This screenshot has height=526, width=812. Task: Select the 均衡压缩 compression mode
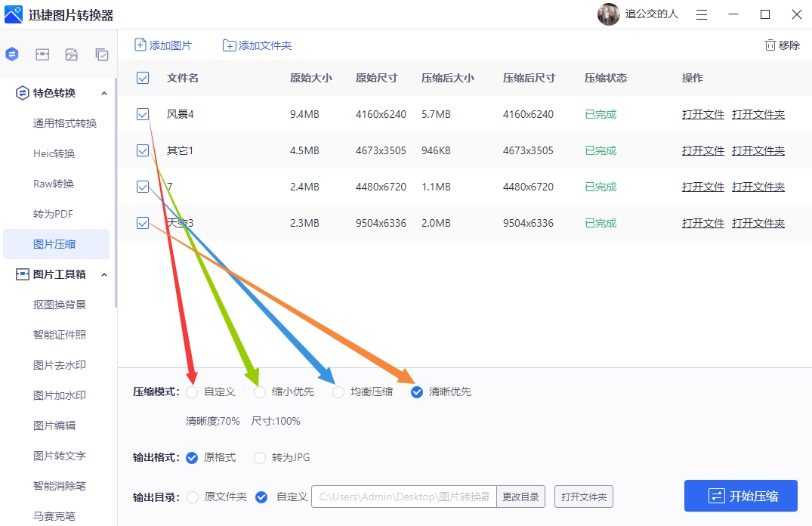point(338,392)
